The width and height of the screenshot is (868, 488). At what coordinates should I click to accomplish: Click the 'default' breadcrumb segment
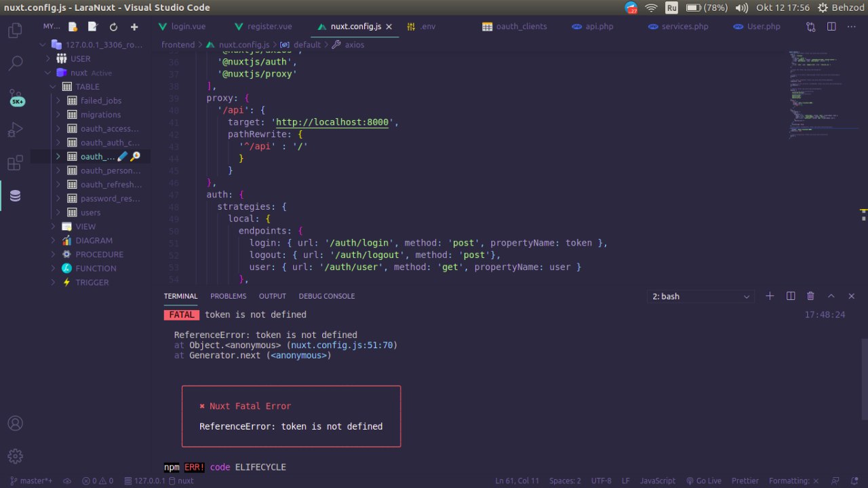point(307,45)
